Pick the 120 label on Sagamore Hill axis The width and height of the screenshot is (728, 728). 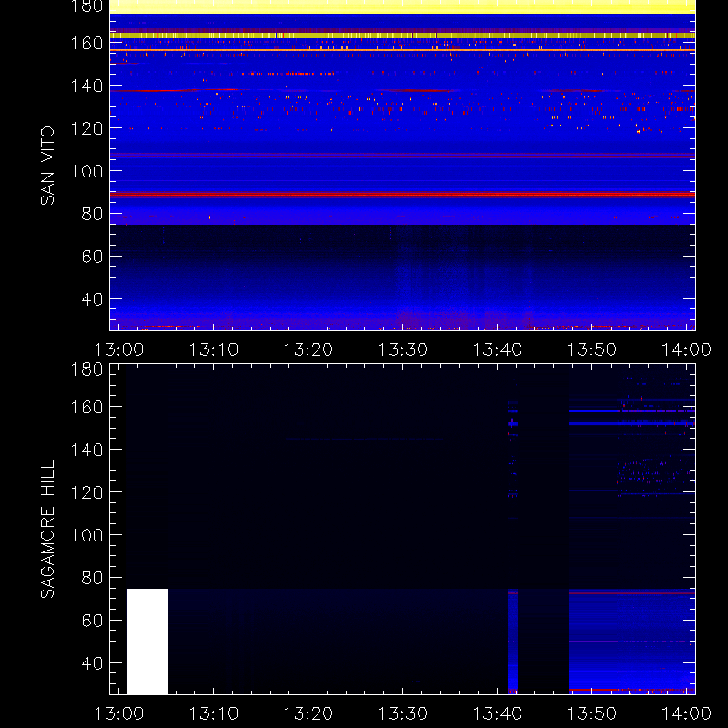[x=86, y=492]
